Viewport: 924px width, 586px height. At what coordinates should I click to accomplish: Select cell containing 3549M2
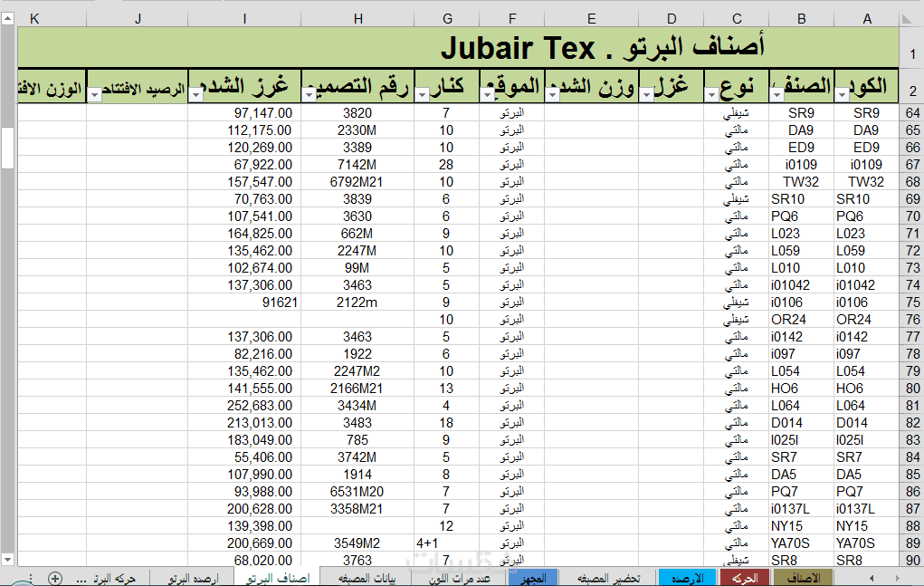click(357, 543)
